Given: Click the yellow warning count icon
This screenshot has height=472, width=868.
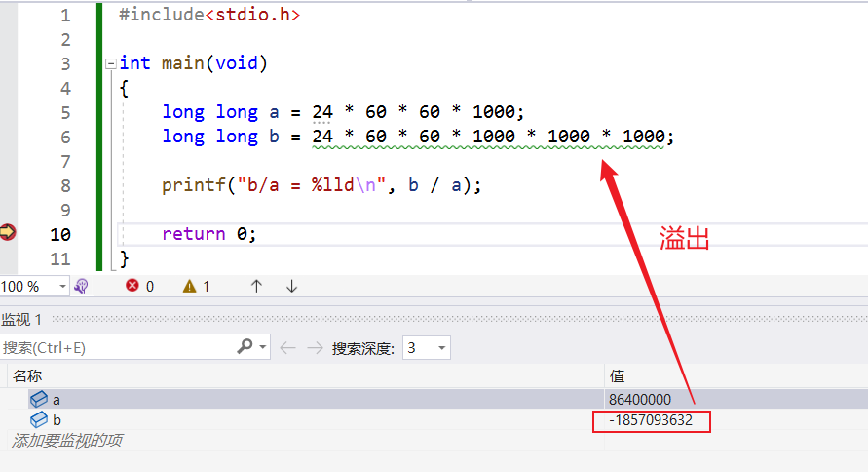Looking at the screenshot, I should coord(190,287).
